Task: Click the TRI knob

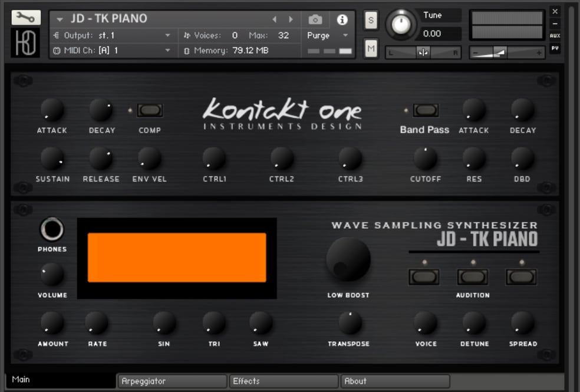Action: [x=214, y=323]
